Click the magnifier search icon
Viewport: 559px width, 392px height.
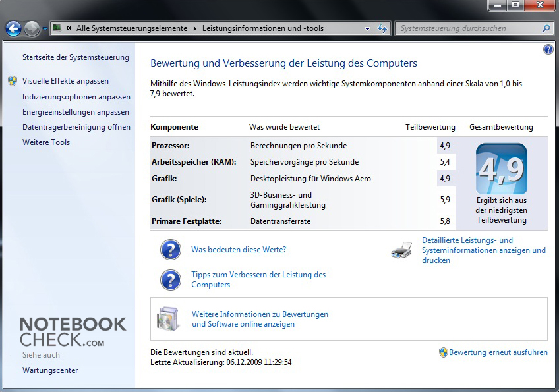click(546, 28)
